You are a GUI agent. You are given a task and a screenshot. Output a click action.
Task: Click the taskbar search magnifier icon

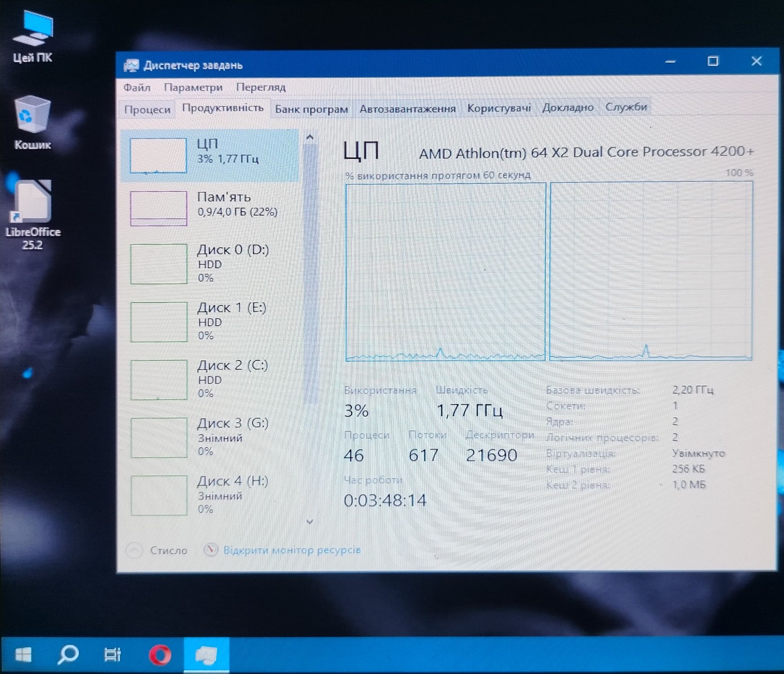click(68, 655)
